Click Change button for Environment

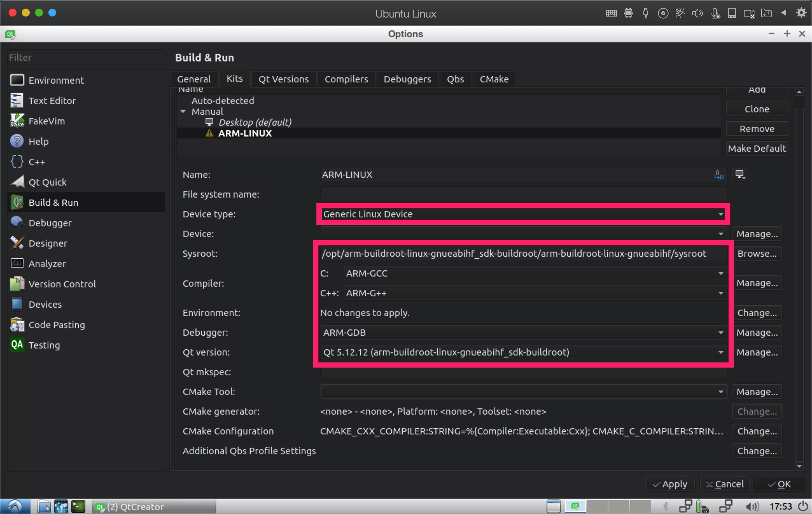tap(757, 313)
